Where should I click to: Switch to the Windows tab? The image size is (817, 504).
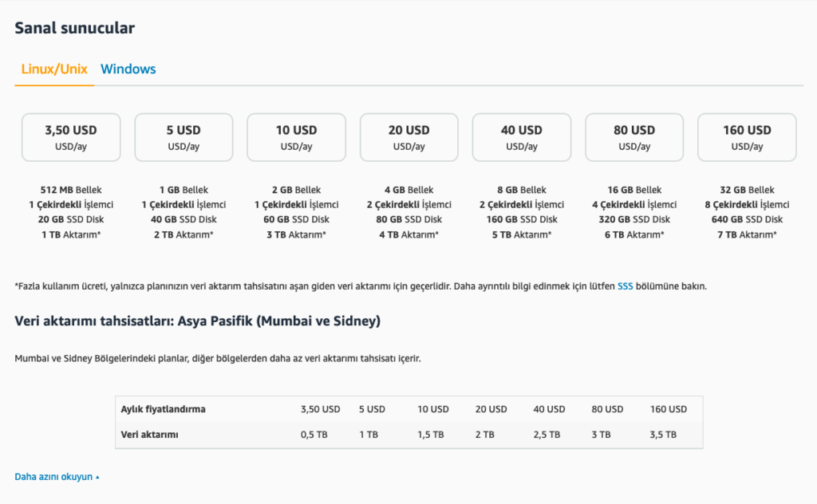point(128,69)
